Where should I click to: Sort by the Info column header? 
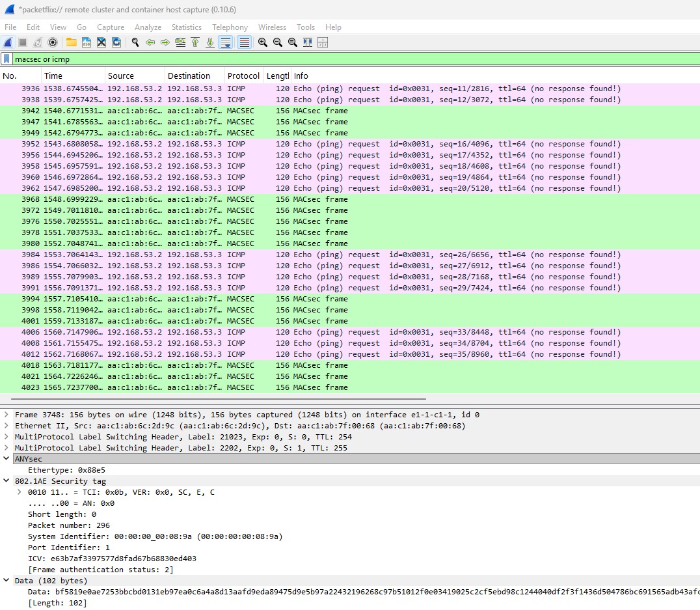point(495,76)
